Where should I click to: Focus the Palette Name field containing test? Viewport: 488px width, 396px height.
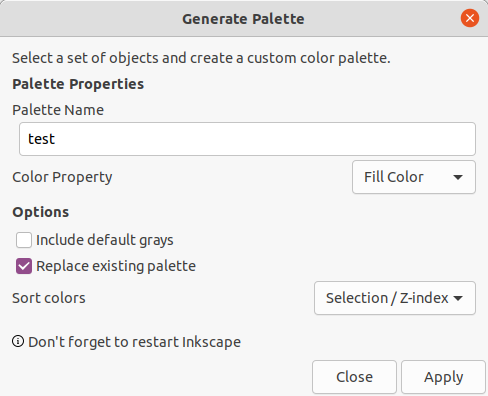click(247, 139)
